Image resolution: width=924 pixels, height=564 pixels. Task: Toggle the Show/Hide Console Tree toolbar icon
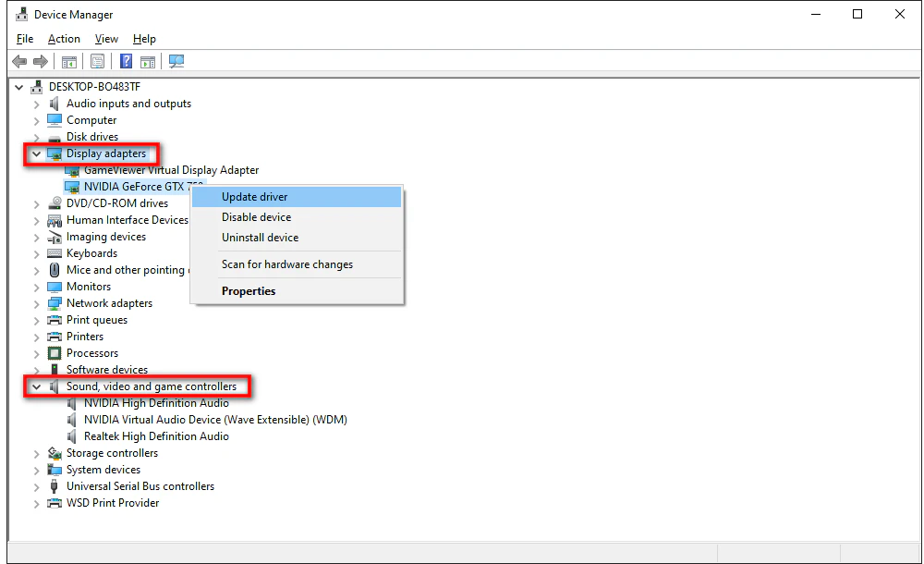[x=69, y=61]
